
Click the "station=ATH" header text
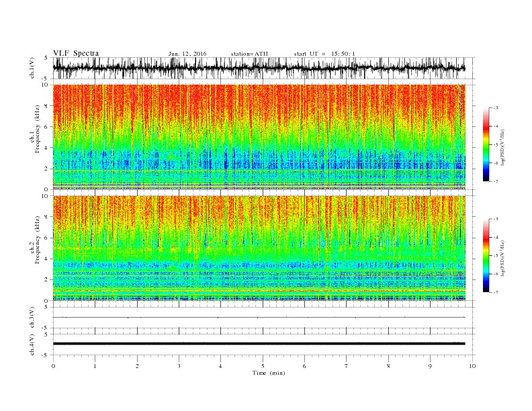click(249, 54)
